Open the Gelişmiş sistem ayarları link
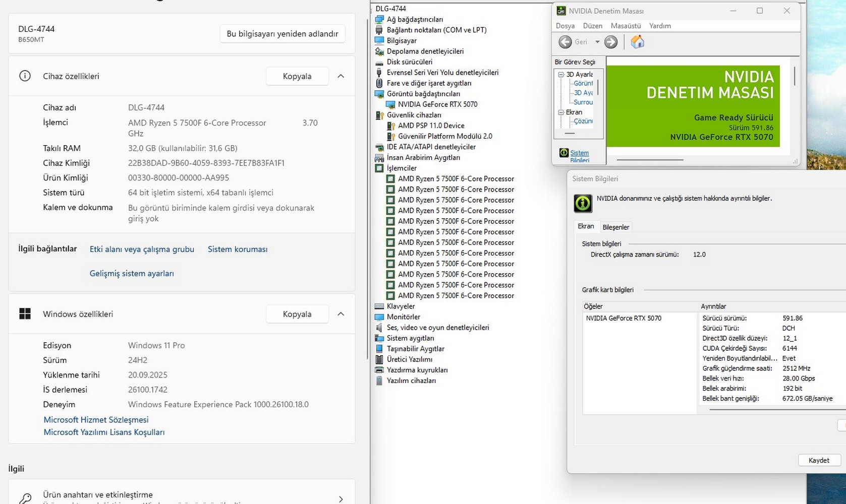The height and width of the screenshot is (504, 846). (x=132, y=274)
